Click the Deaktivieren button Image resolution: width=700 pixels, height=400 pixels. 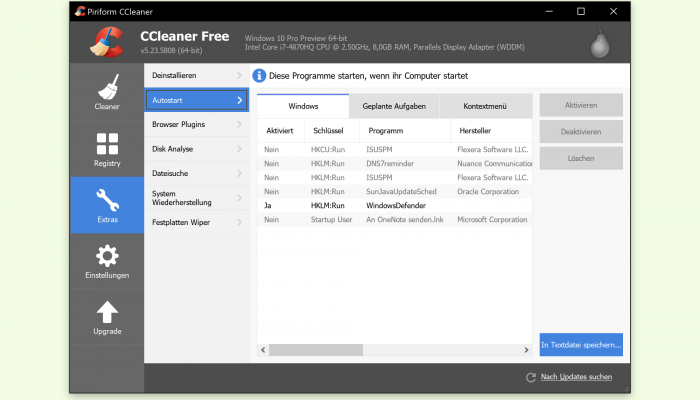click(x=581, y=132)
